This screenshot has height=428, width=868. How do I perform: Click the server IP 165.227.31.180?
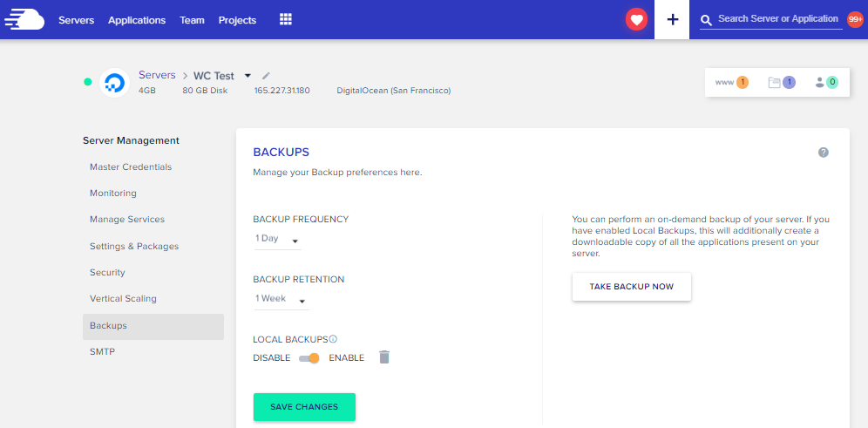(x=281, y=91)
